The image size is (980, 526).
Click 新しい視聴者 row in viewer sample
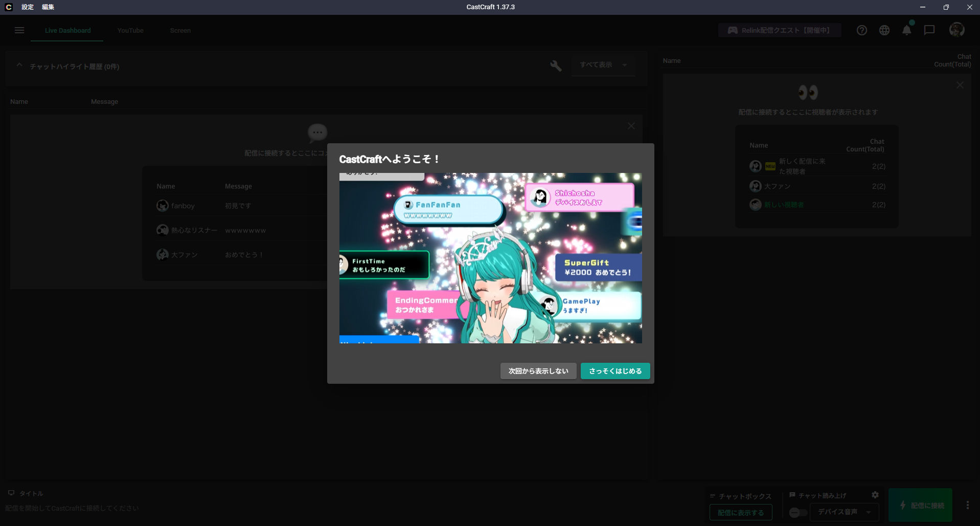click(817, 205)
